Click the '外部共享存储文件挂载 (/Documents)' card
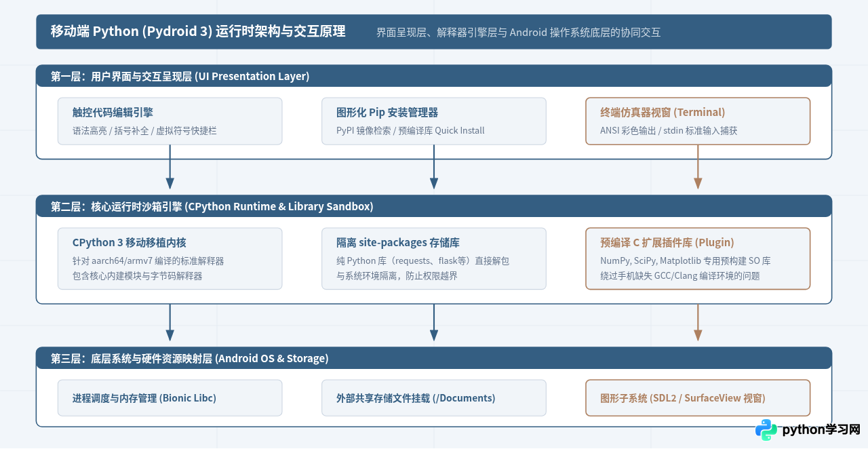 434,397
